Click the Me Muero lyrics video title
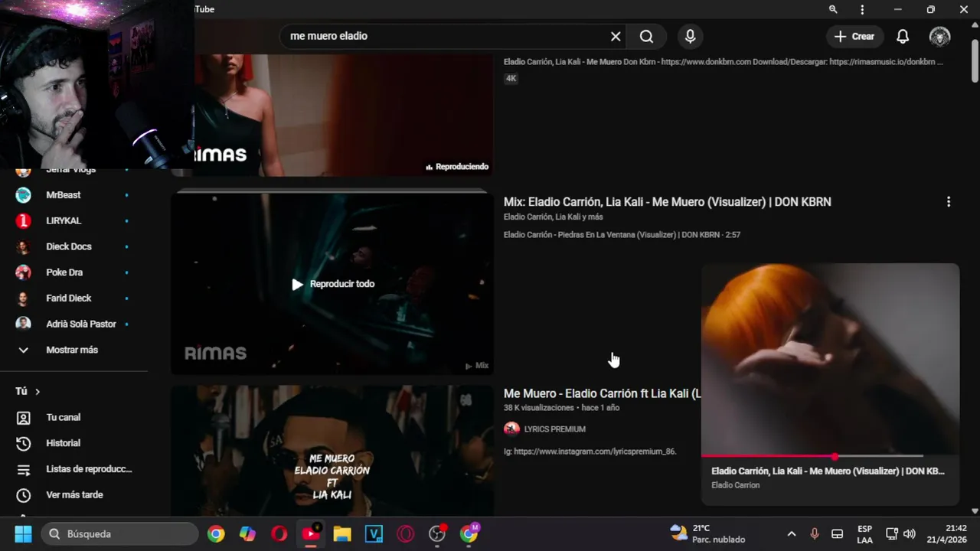Viewport: 980px width, 551px height. point(602,393)
